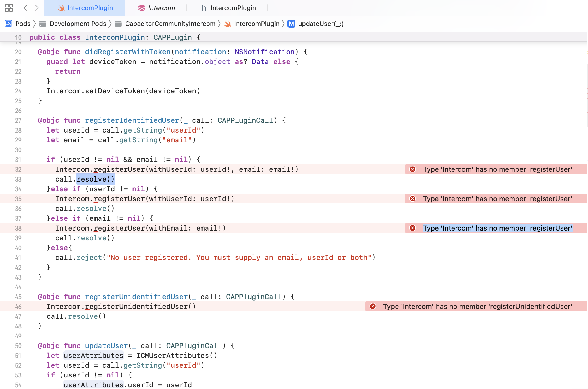Click the back navigation chevron

click(26, 8)
